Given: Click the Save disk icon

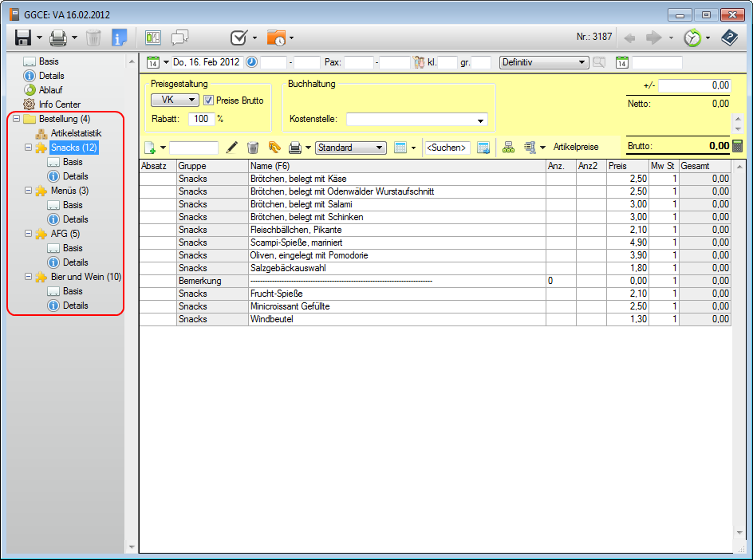Looking at the screenshot, I should tap(22, 37).
